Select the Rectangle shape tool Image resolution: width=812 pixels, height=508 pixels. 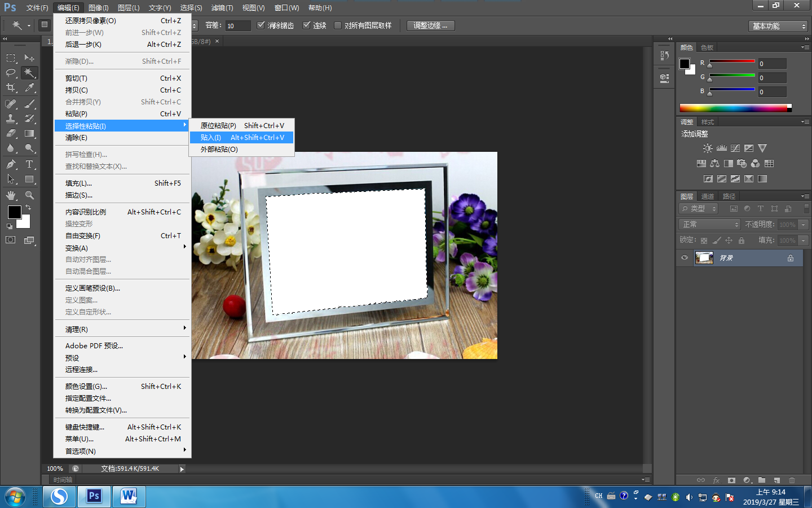point(29,179)
